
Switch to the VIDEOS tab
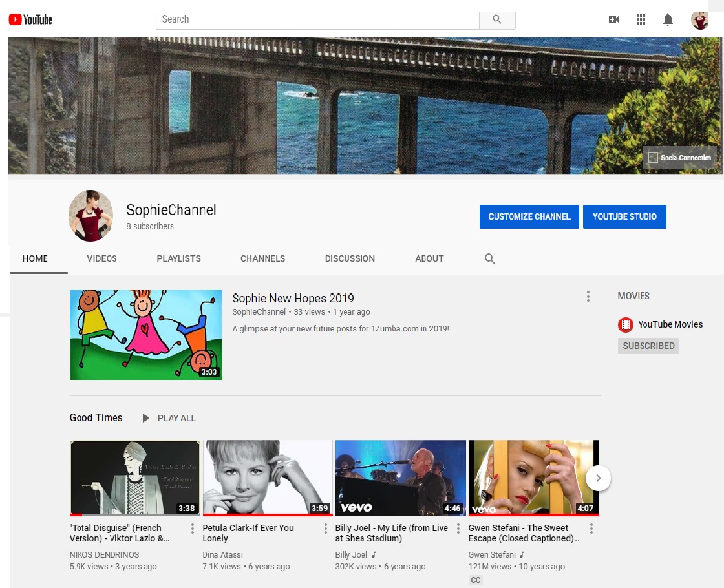pyautogui.click(x=101, y=258)
